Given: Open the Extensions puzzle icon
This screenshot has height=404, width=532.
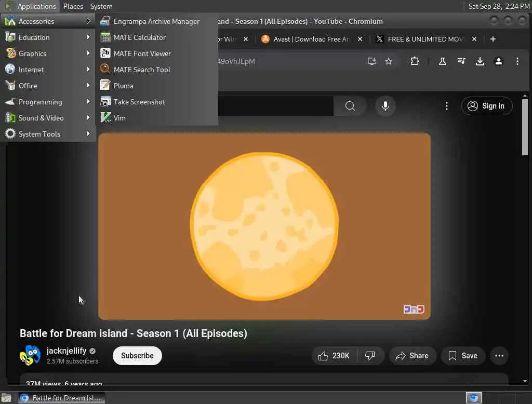Looking at the screenshot, I should (x=415, y=61).
